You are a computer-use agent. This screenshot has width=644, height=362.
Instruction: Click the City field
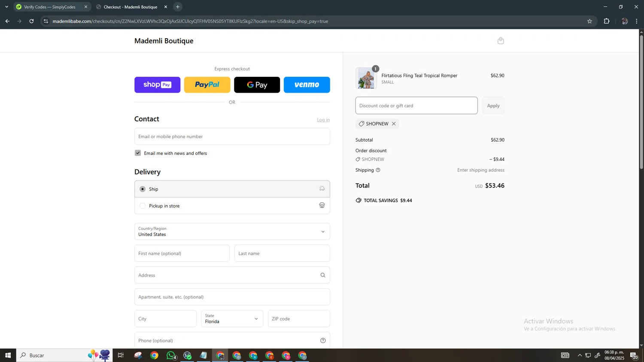(x=165, y=319)
